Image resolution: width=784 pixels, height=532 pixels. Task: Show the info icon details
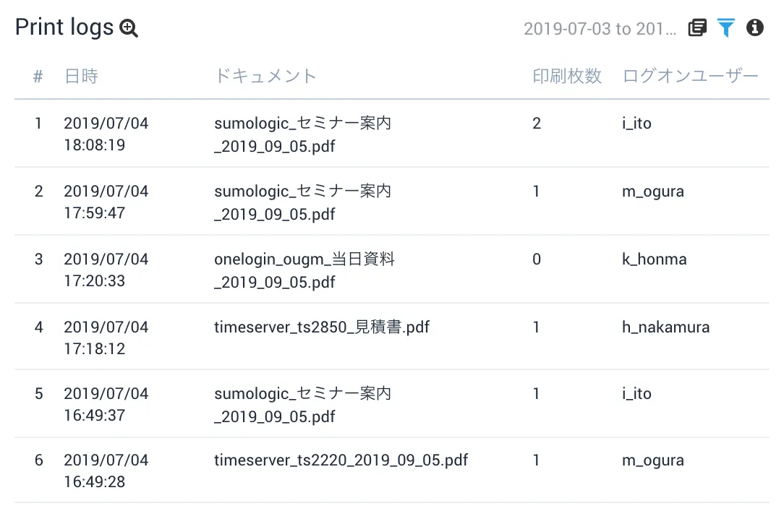[754, 27]
